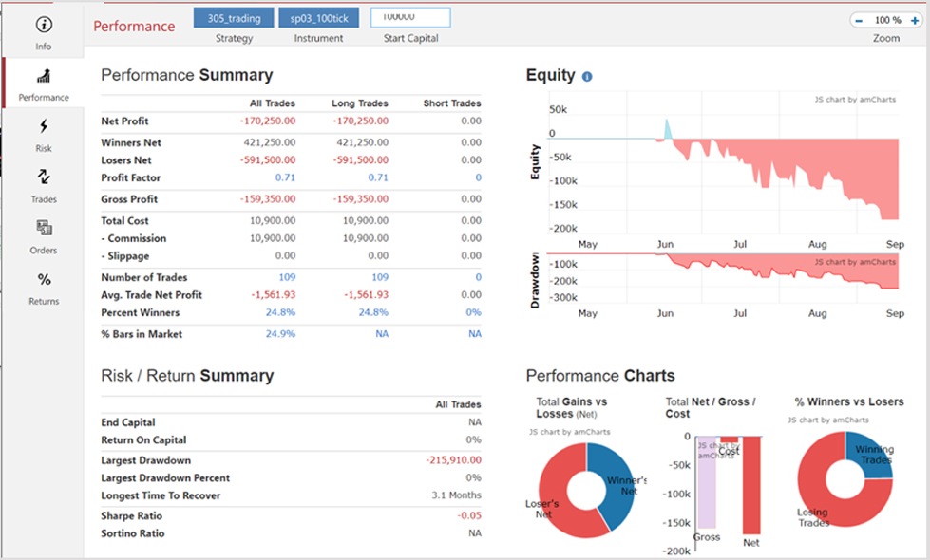Click the - Commission row label

133,238
